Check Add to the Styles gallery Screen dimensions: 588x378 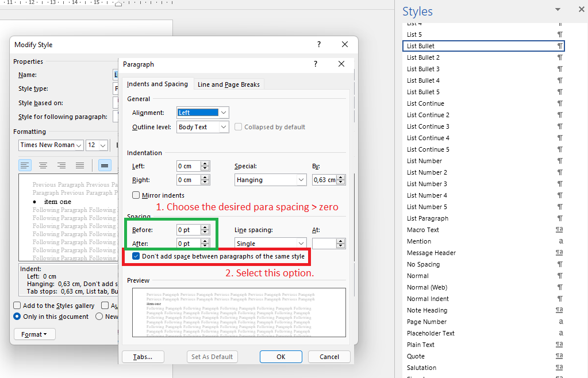click(17, 306)
